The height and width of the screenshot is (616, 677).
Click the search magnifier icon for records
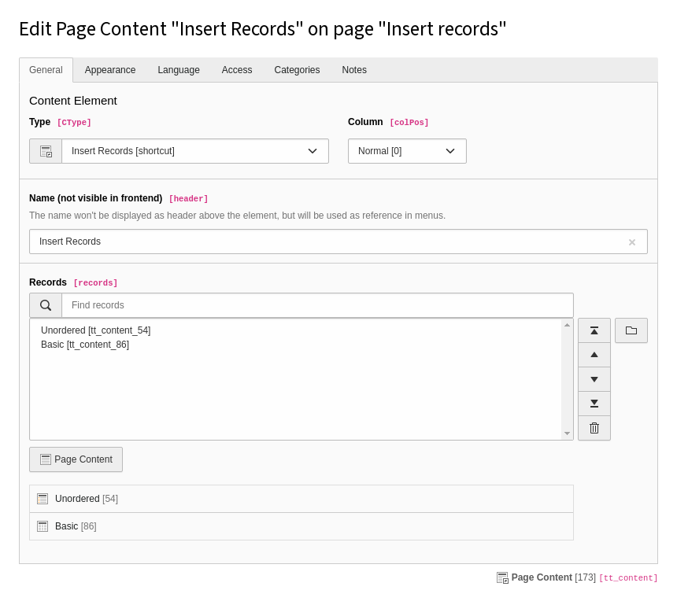[46, 305]
